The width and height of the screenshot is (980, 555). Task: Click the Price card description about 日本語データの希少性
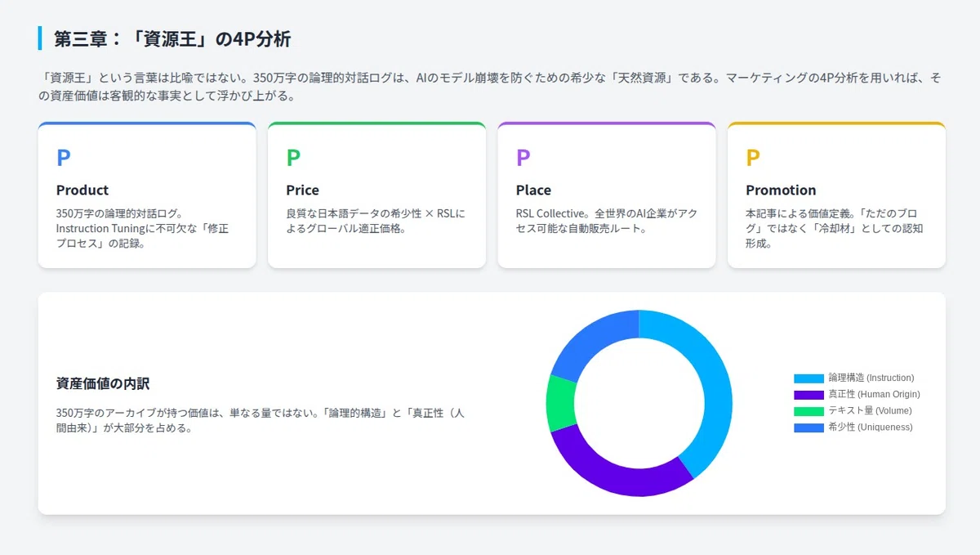(375, 221)
